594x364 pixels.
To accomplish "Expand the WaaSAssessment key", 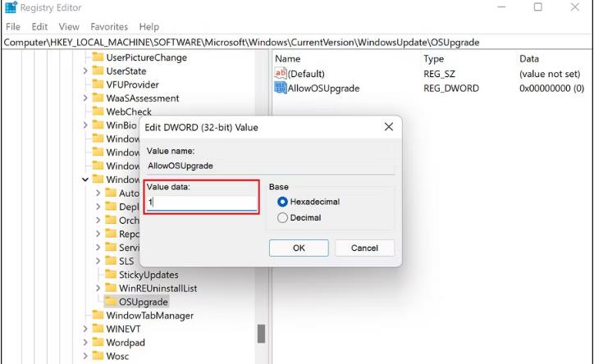I will pyautogui.click(x=85, y=98).
